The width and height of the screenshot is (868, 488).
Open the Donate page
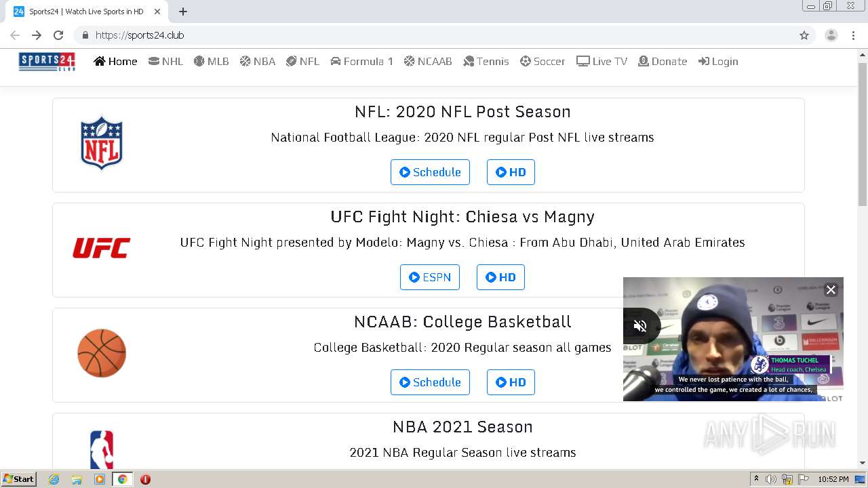[663, 61]
